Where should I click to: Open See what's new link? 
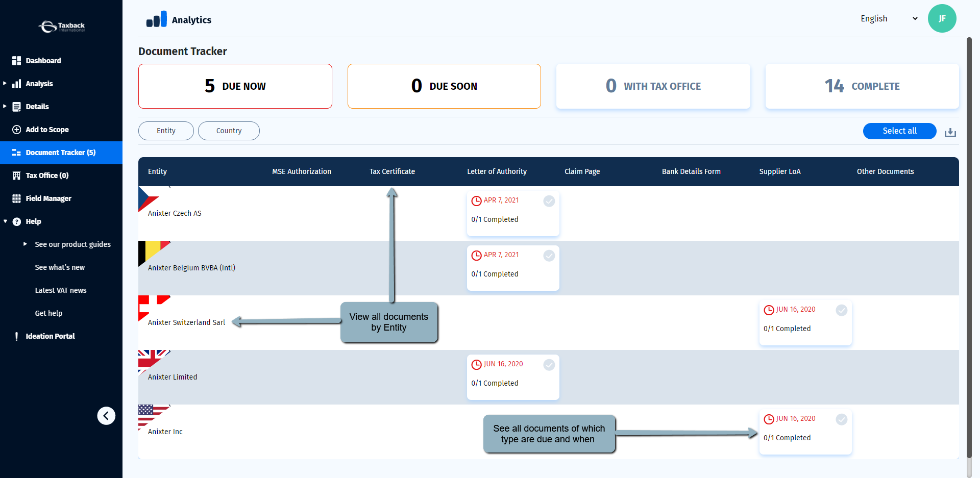point(60,267)
